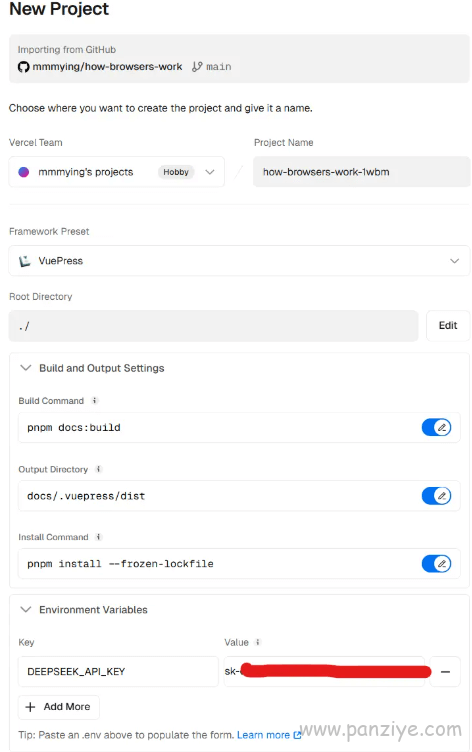Click the info icon next to Build Command
The width and height of the screenshot is (472, 752).
[x=95, y=400]
